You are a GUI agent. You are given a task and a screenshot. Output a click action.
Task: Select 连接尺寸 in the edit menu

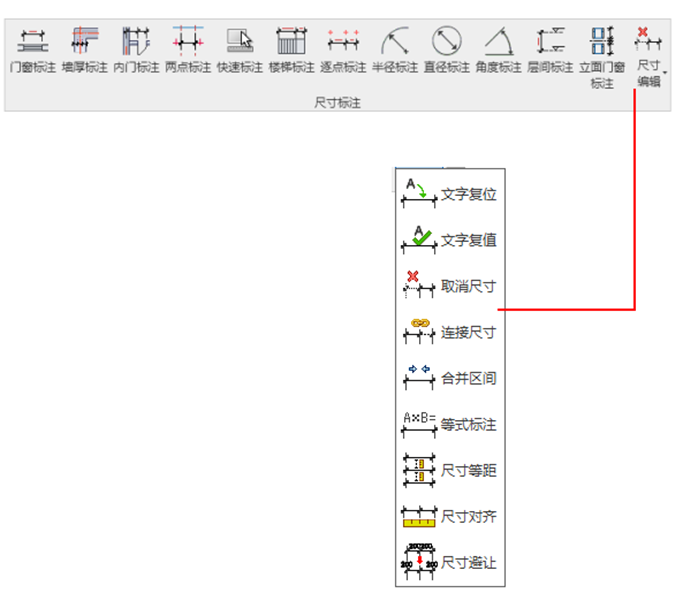449,332
